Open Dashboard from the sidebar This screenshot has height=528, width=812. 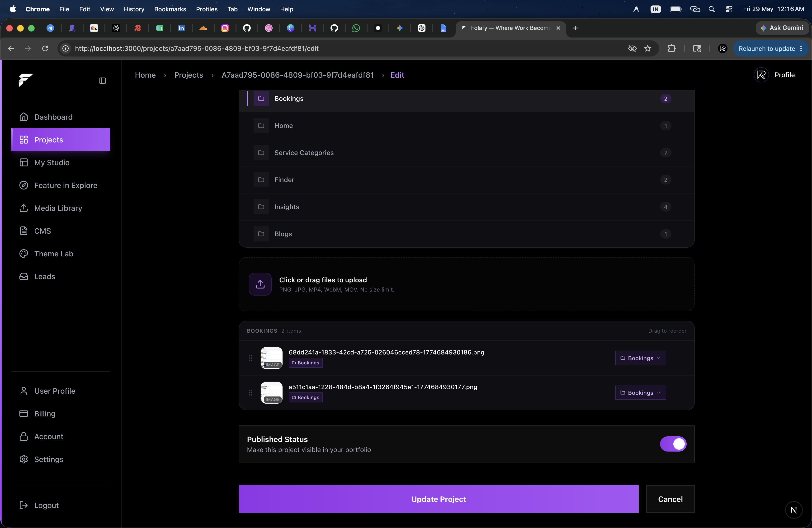tap(61, 117)
